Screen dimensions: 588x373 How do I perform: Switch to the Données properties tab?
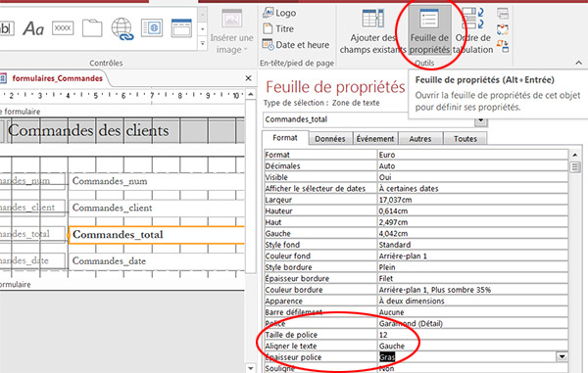330,139
